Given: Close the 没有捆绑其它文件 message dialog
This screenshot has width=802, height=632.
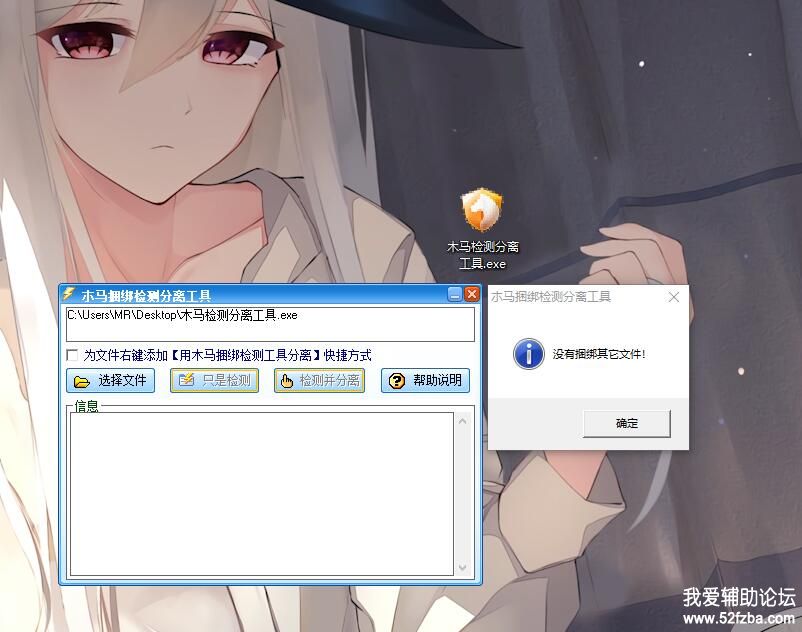Looking at the screenshot, I should point(674,297).
